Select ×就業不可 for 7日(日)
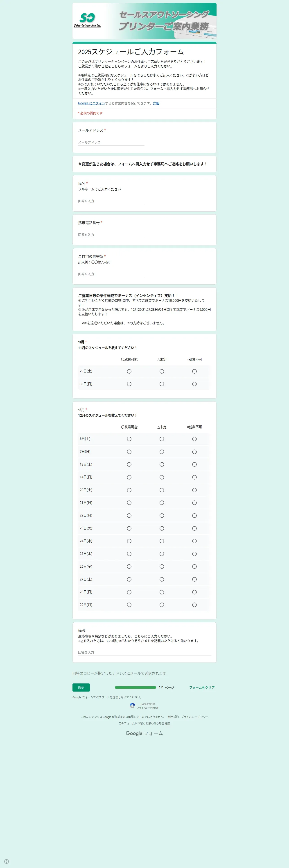Viewport: 289px width, 868px height. (x=194, y=452)
